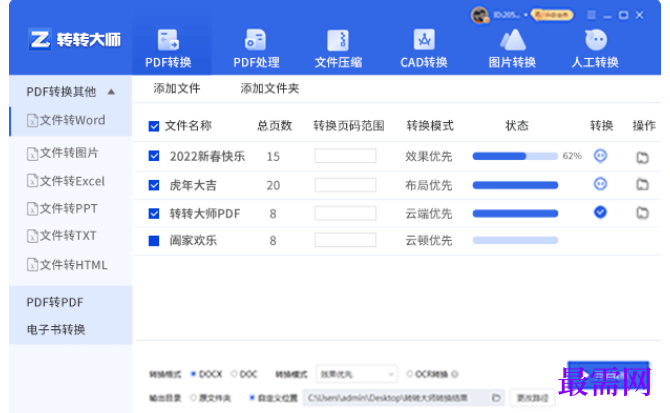Uncheck the 2022新春快乐 file checkbox
This screenshot has width=670, height=413.
point(154,156)
